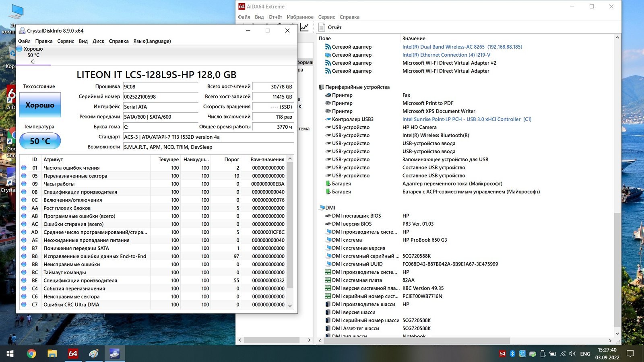Screen dimensions: 644x362
Task: Switch to AIDA64 taskbar button
Action: pyautogui.click(x=73, y=354)
